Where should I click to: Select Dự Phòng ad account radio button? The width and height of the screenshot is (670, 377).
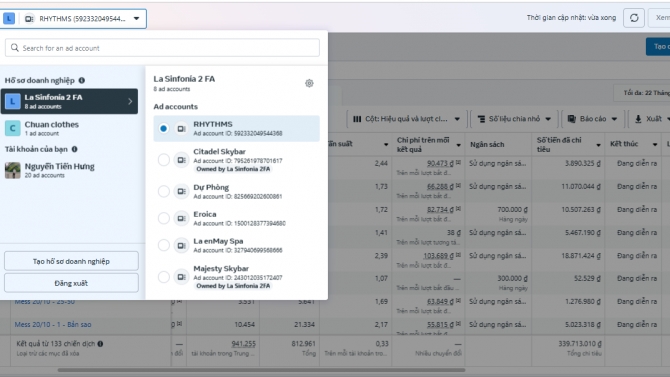pos(163,191)
